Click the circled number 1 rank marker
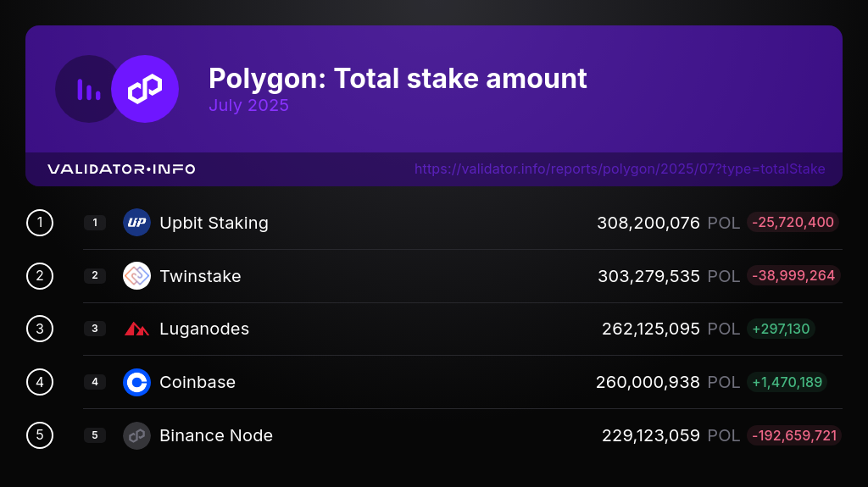 [x=40, y=223]
